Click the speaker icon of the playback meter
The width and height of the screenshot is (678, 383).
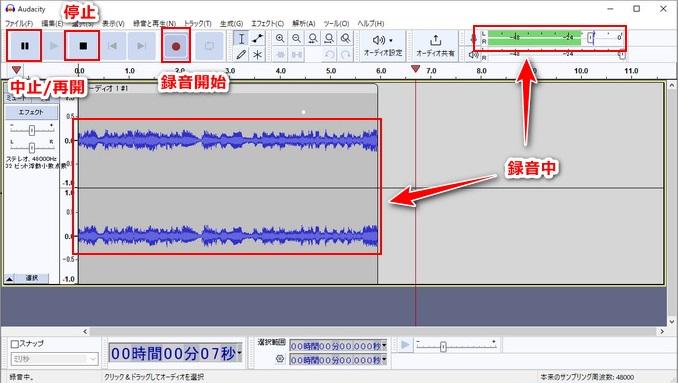coord(473,55)
